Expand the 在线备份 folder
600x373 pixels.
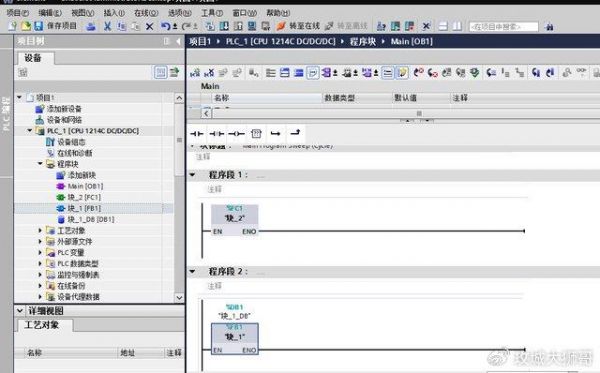coord(40,286)
